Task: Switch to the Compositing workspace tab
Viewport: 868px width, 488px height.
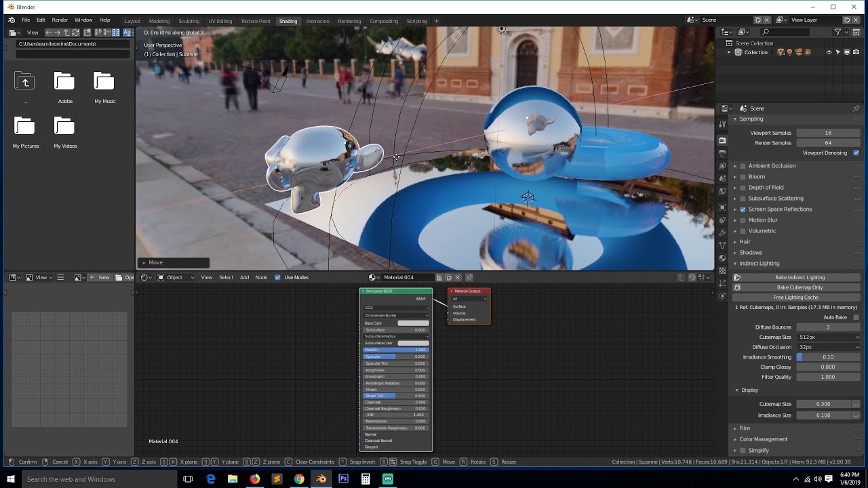Action: coord(384,21)
